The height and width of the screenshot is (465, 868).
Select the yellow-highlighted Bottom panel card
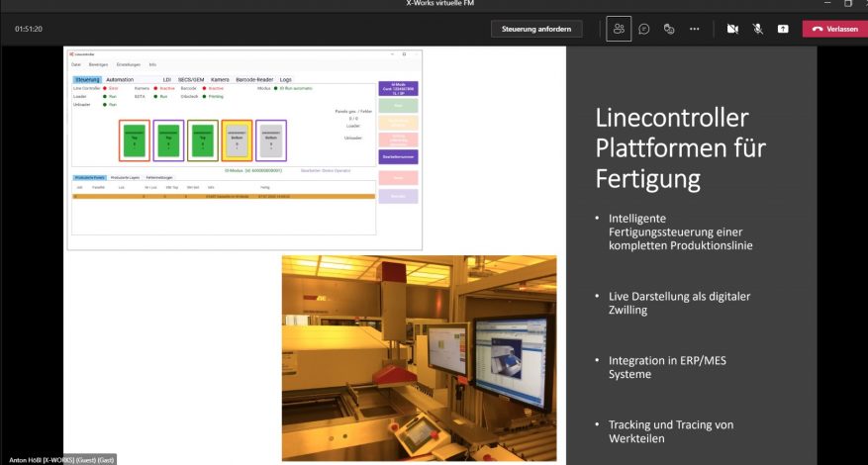pos(237,140)
